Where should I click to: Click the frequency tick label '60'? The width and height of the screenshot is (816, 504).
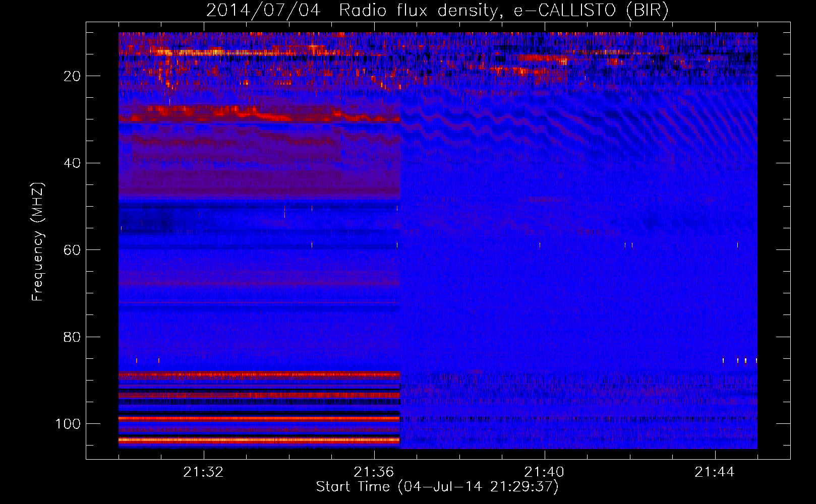coord(73,250)
